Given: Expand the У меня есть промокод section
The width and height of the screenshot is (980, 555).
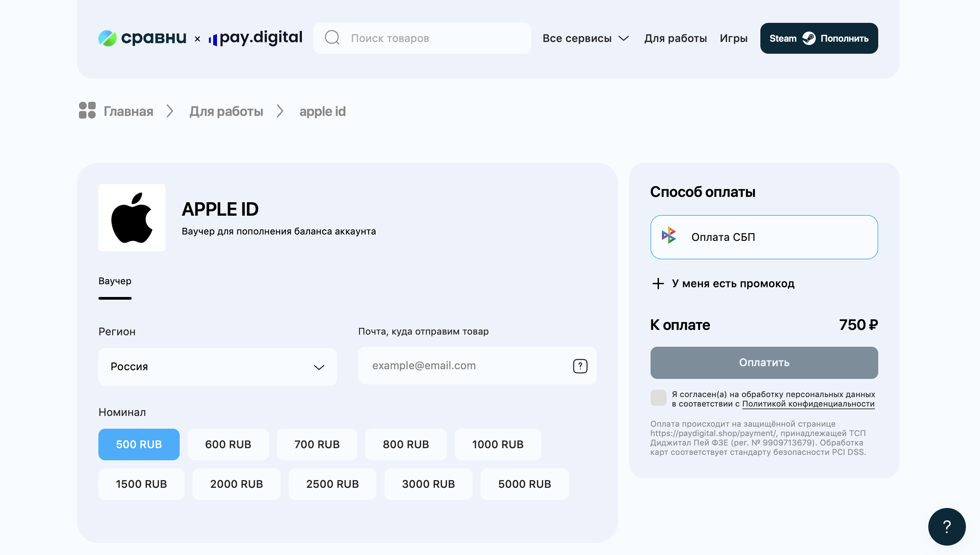Looking at the screenshot, I should [x=733, y=284].
